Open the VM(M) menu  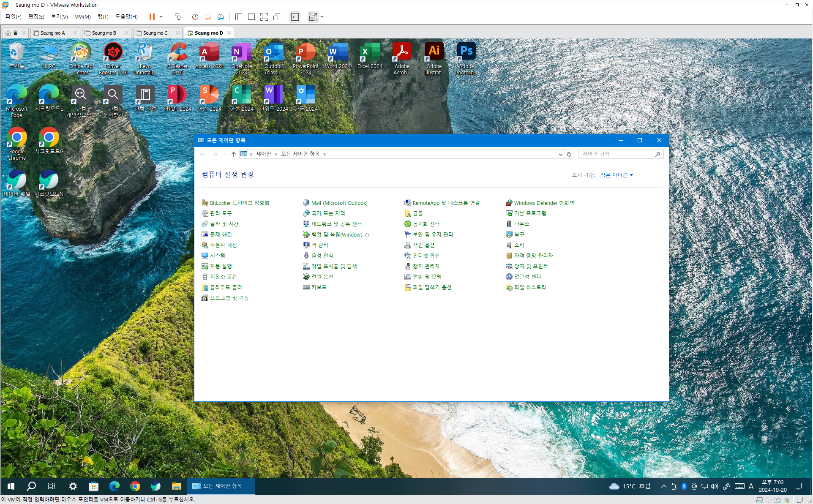82,17
